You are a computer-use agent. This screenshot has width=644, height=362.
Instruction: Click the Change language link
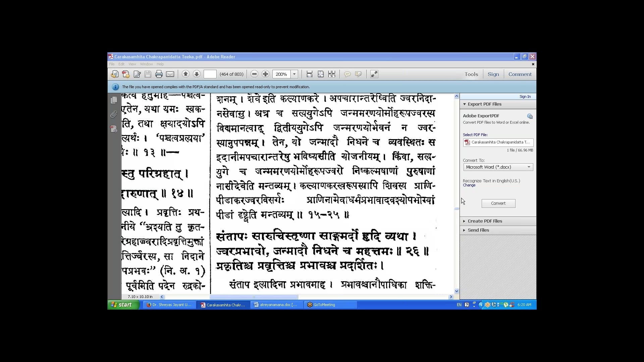click(469, 185)
